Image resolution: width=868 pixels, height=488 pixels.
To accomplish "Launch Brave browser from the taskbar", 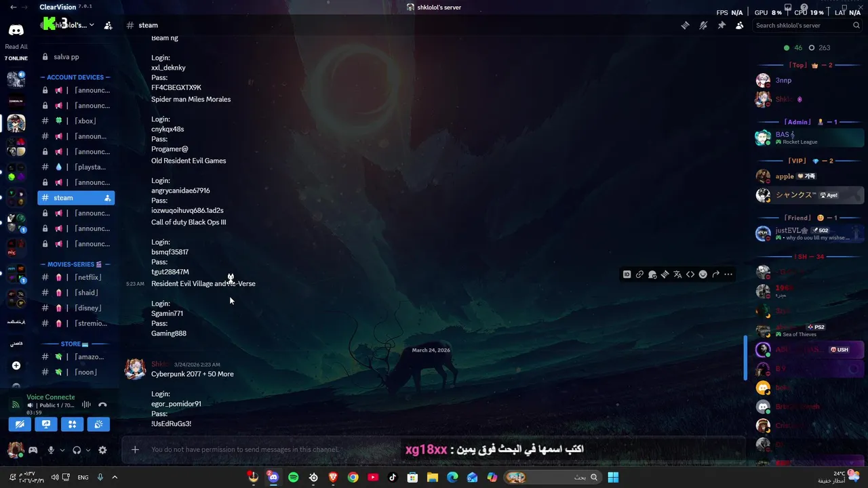I will [333, 477].
